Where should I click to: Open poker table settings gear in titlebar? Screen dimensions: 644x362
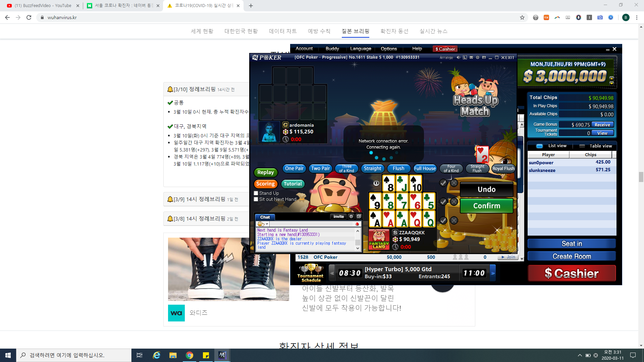[x=478, y=58]
